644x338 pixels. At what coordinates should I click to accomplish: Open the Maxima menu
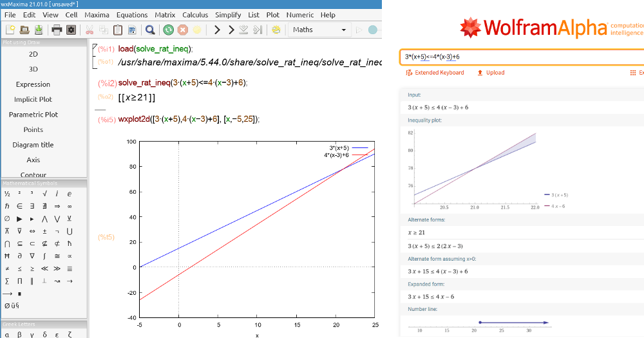pyautogui.click(x=97, y=15)
